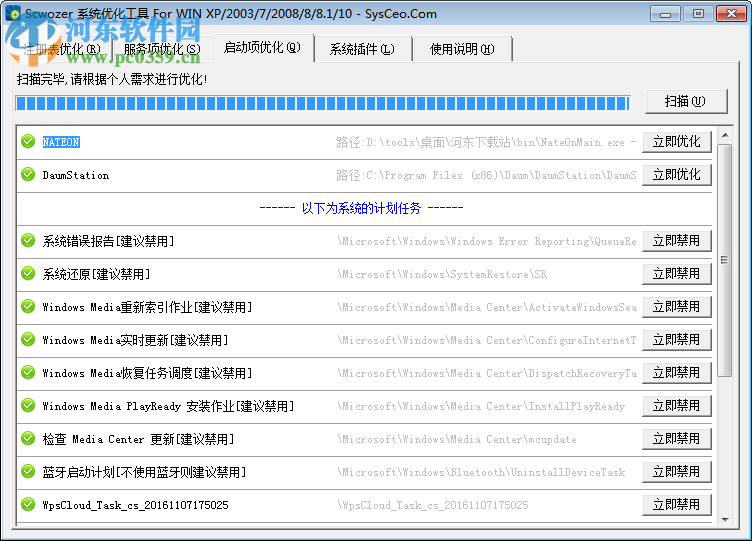Viewport: 752px width, 541px height.
Task: Click 立即禁用 for Windows Media重新索引作业
Action: [x=677, y=307]
